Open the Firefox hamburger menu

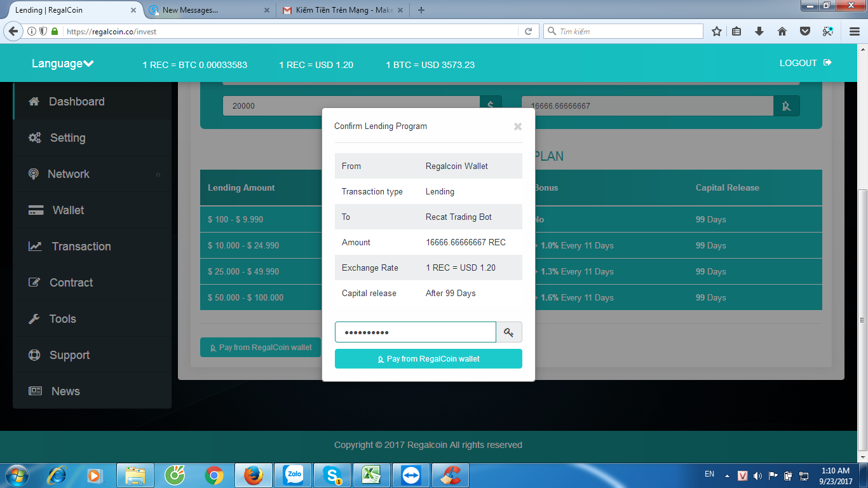(855, 31)
